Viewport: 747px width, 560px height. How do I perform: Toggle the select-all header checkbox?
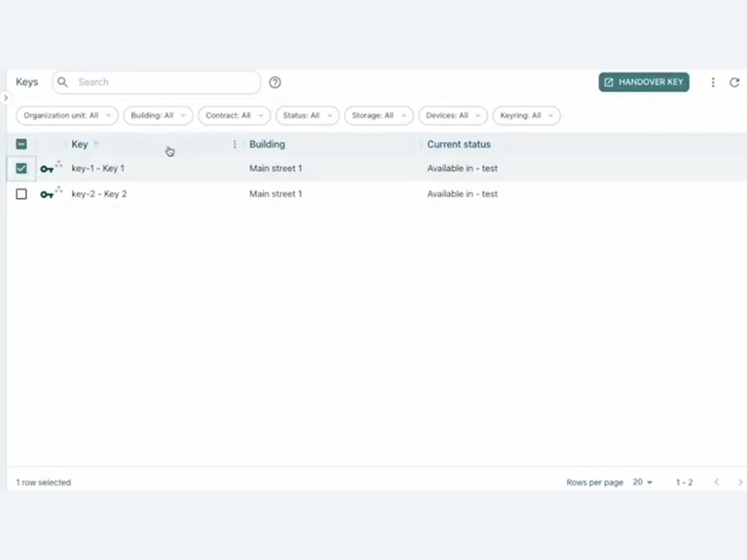[x=21, y=144]
